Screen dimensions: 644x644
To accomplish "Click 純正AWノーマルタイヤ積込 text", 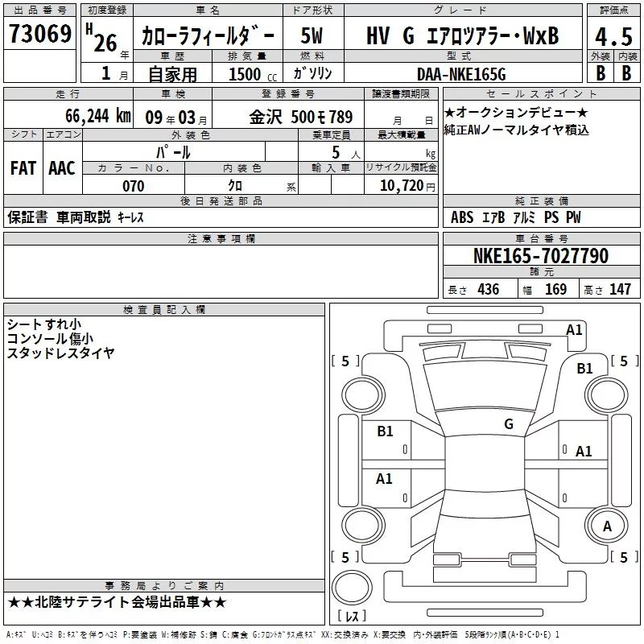I will [x=516, y=130].
